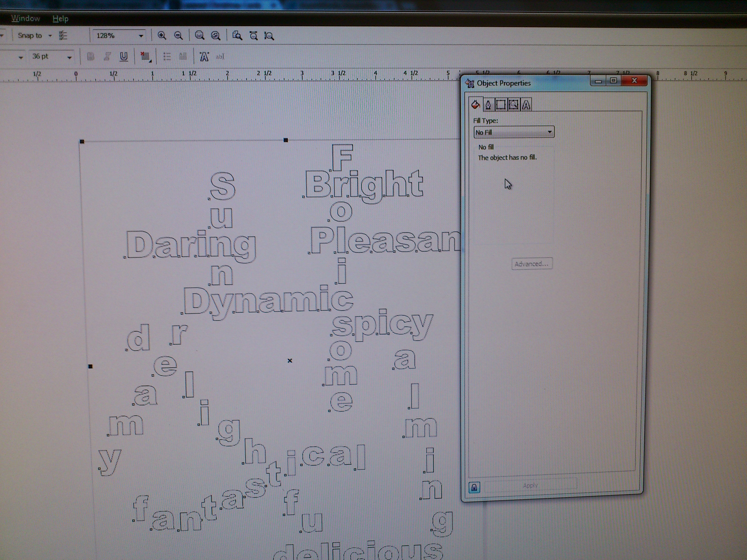747x560 pixels.
Task: Select the General tab in Object Properties
Action: tap(501, 105)
